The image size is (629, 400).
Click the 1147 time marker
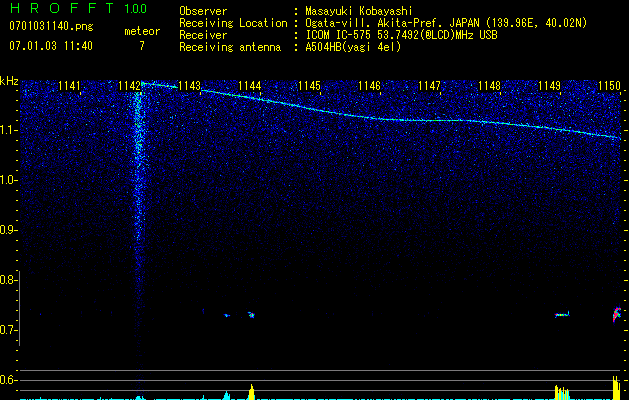[429, 85]
